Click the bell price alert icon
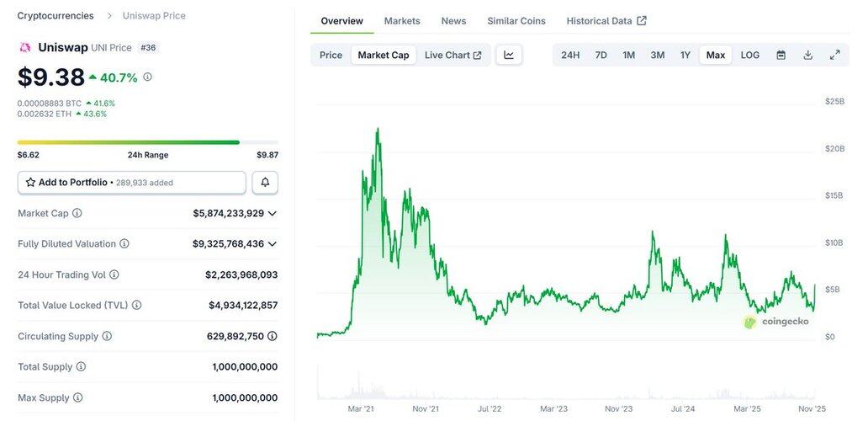The height and width of the screenshot is (421, 868). pyautogui.click(x=265, y=182)
